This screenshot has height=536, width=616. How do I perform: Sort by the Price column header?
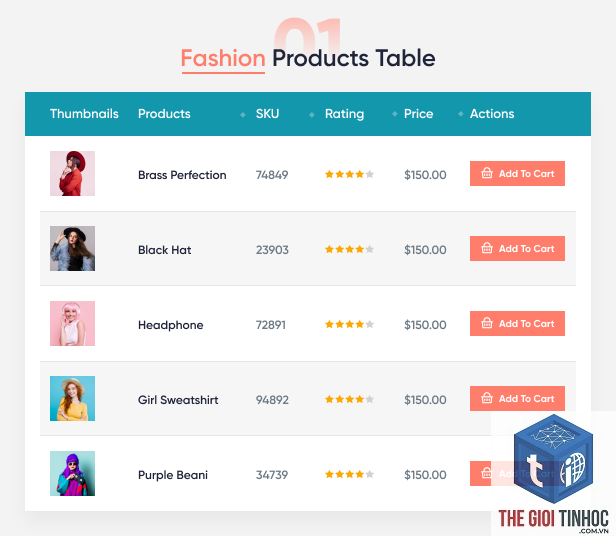pos(418,114)
